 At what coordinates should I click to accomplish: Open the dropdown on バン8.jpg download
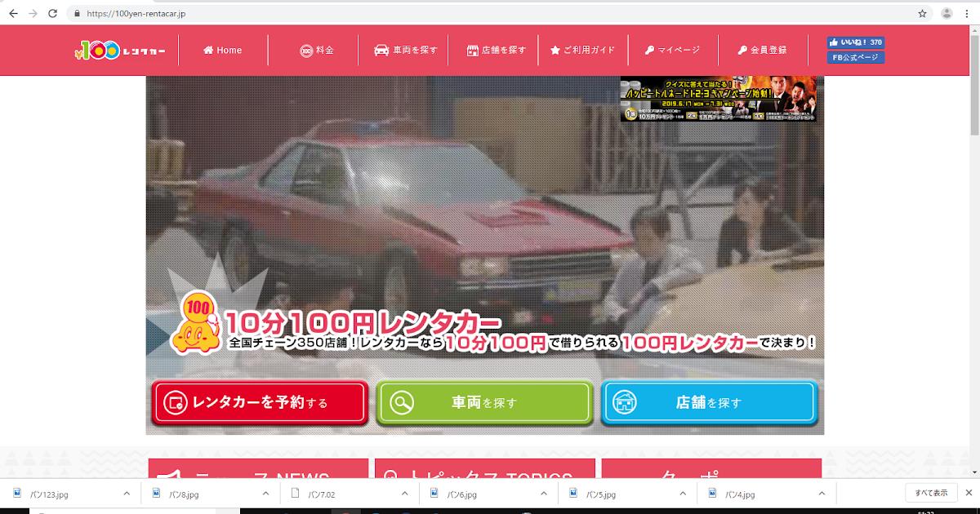(x=264, y=494)
